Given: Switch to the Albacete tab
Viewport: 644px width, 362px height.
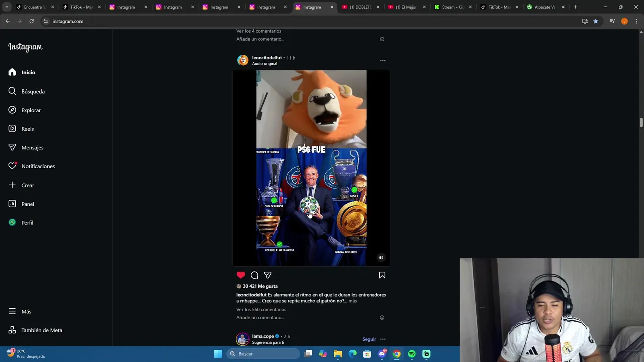Looking at the screenshot, I should 545,7.
